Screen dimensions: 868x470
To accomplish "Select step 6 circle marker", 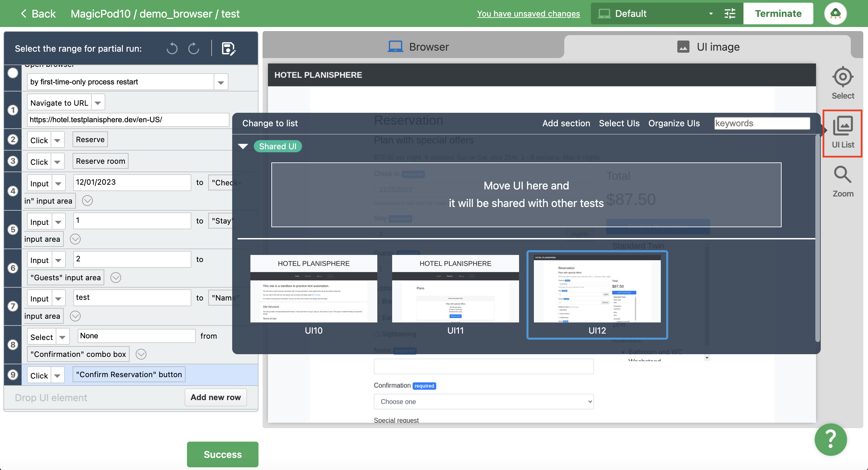I will coord(13,268).
